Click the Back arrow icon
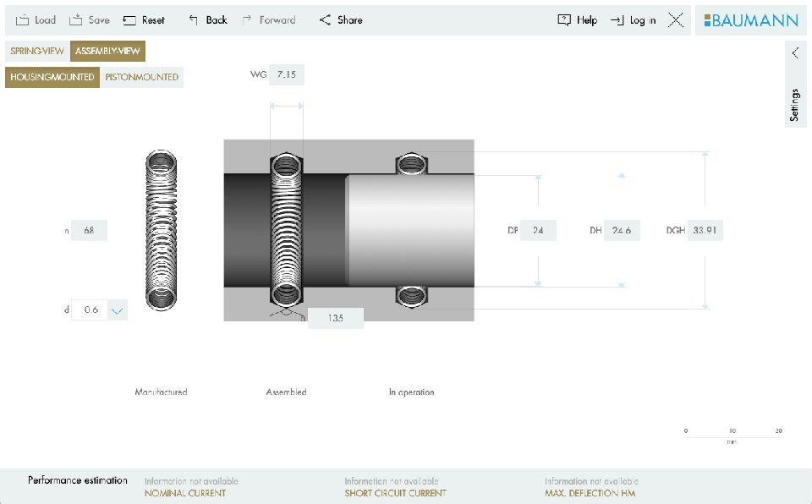The image size is (812, 504). point(193,19)
